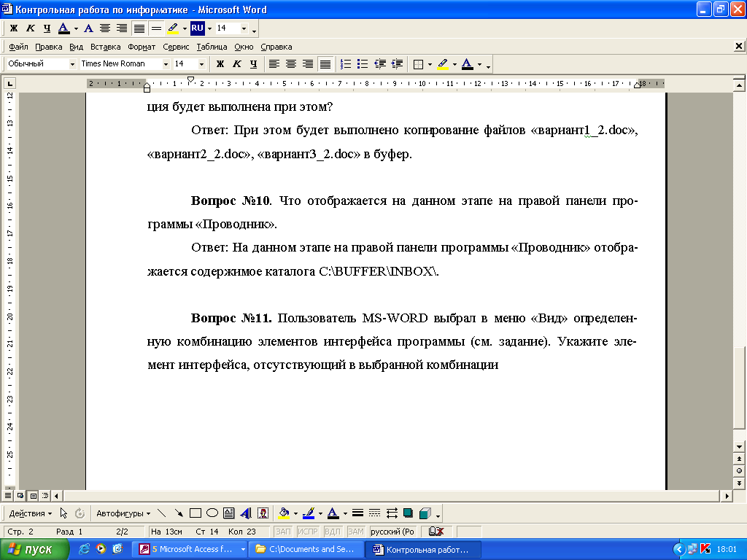
Task: Click the Kaspersky tray icon
Action: click(x=705, y=549)
